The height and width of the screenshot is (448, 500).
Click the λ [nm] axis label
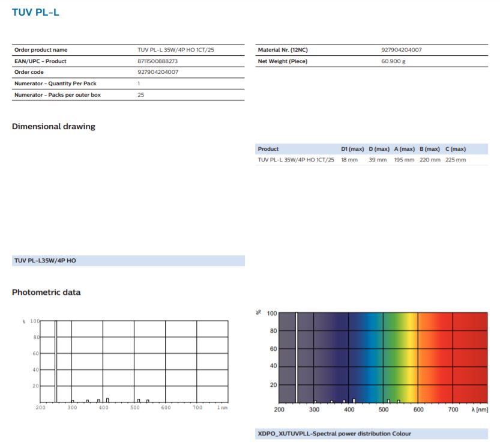tap(480, 410)
